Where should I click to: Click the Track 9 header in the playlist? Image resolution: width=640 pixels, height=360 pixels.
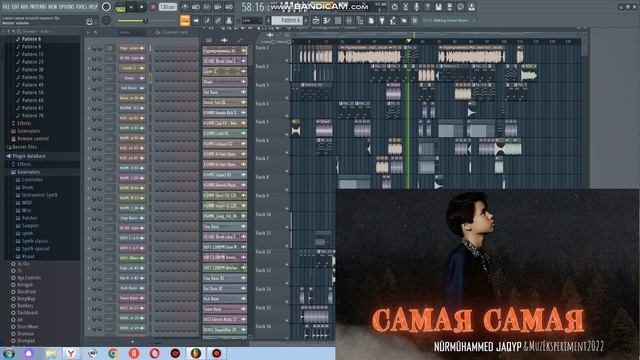pyautogui.click(x=271, y=202)
